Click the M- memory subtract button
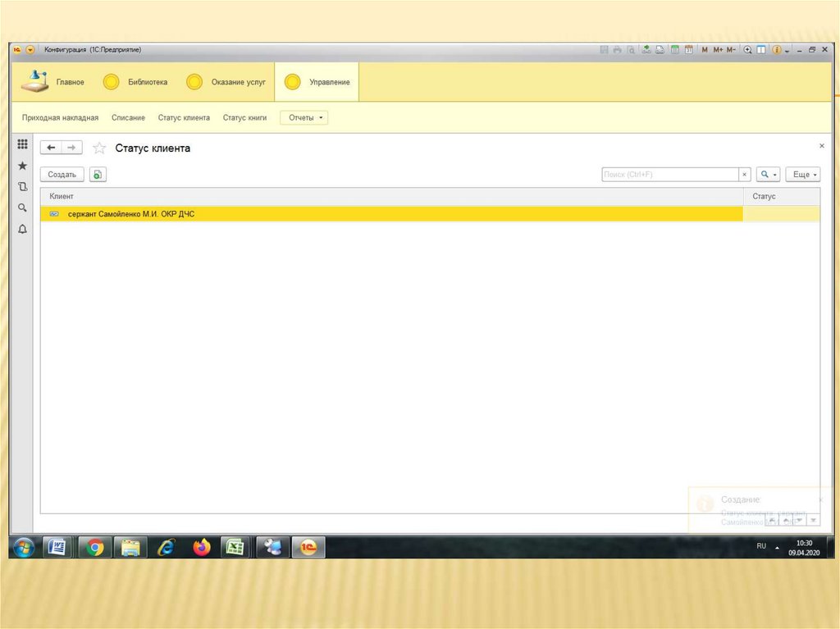Screen dimensions: 840x629 pyautogui.click(x=731, y=50)
